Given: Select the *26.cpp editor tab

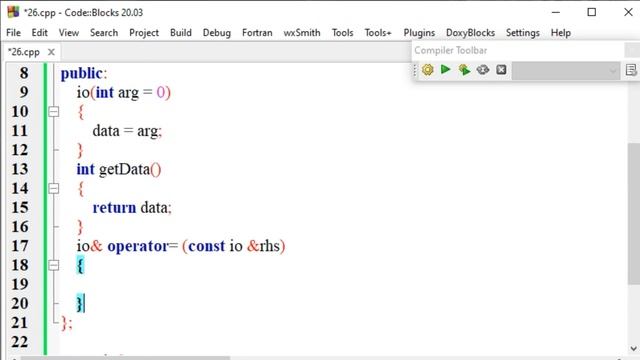Looking at the screenshot, I should 24,52.
